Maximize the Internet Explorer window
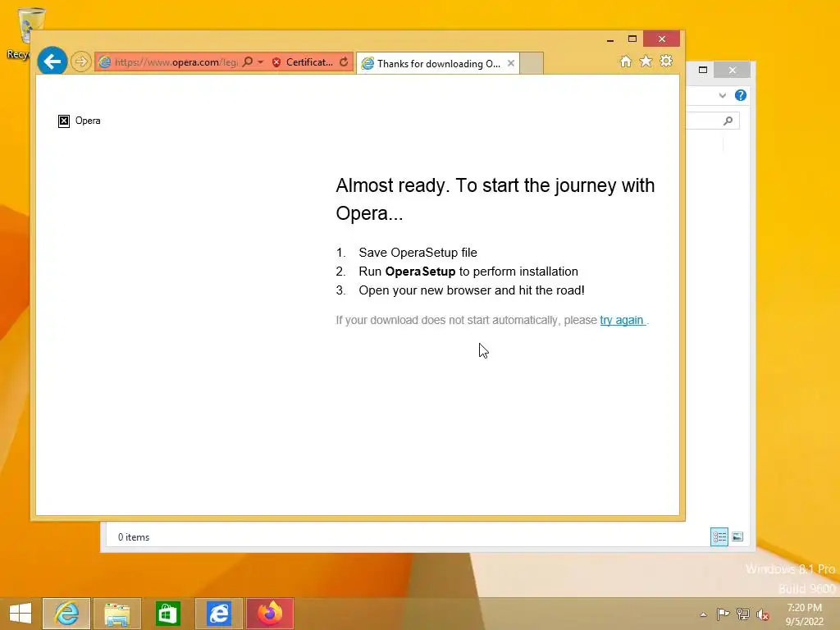This screenshot has height=630, width=840. pos(632,39)
